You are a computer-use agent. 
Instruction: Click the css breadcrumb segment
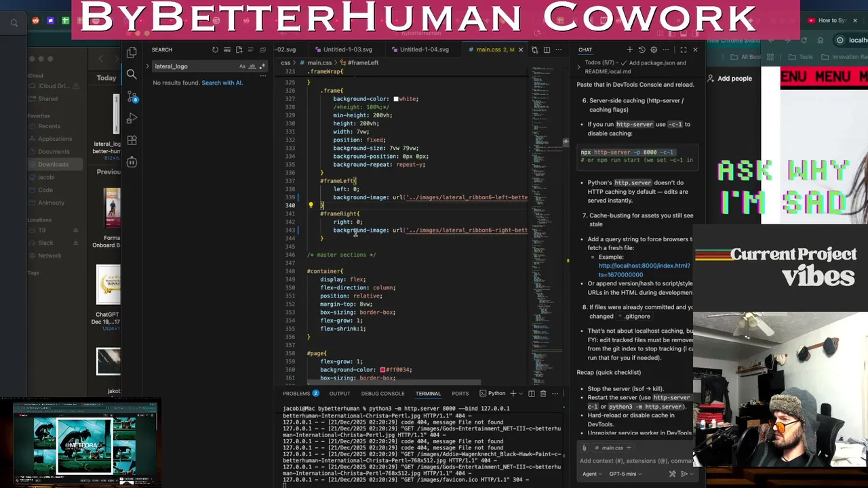tap(285, 62)
